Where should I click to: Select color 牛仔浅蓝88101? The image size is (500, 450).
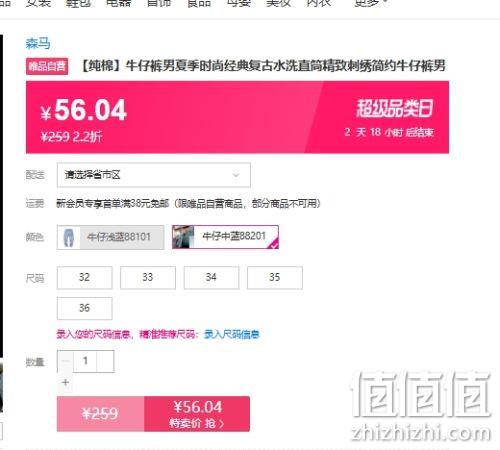[x=110, y=237]
